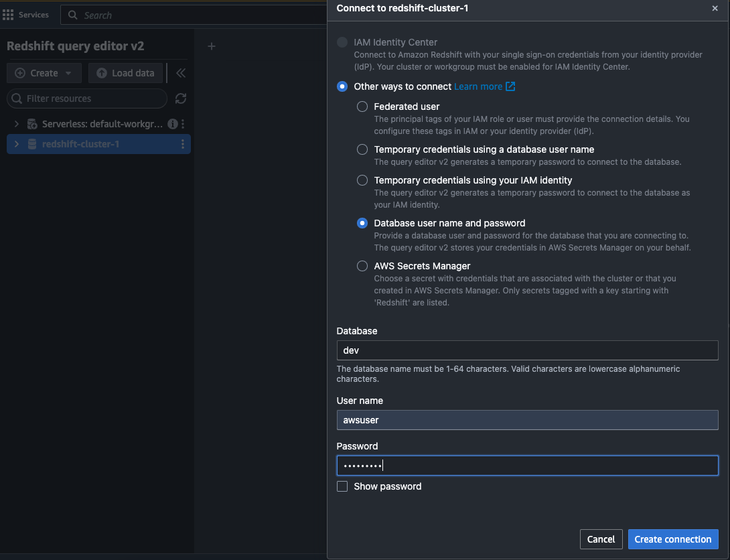
Task: Click the Filter resources field
Action: point(87,98)
